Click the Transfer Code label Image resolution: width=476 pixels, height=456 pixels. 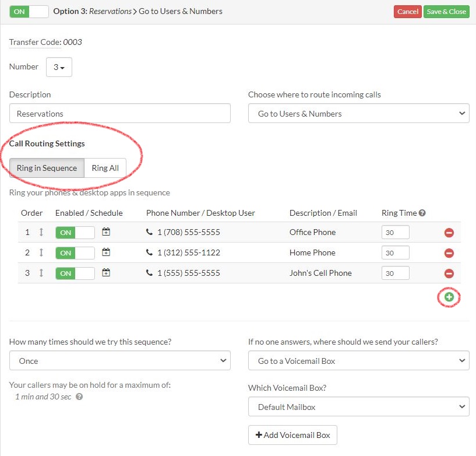(35, 42)
